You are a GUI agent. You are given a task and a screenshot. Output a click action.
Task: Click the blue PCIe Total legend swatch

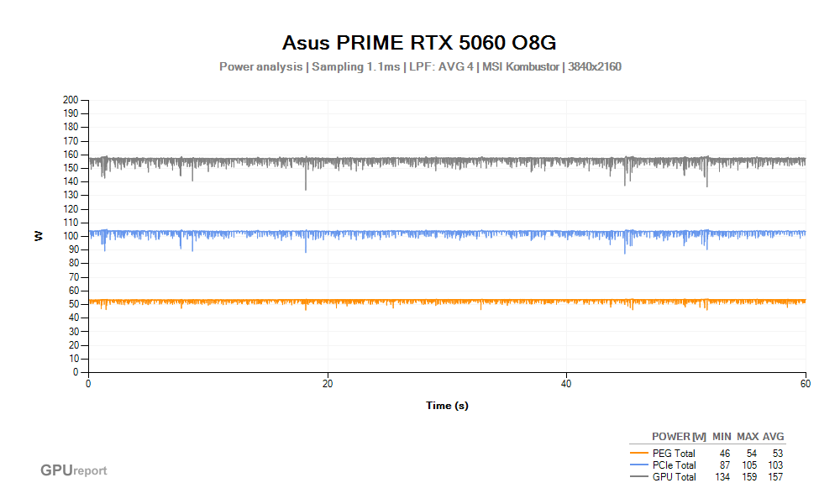tap(639, 465)
